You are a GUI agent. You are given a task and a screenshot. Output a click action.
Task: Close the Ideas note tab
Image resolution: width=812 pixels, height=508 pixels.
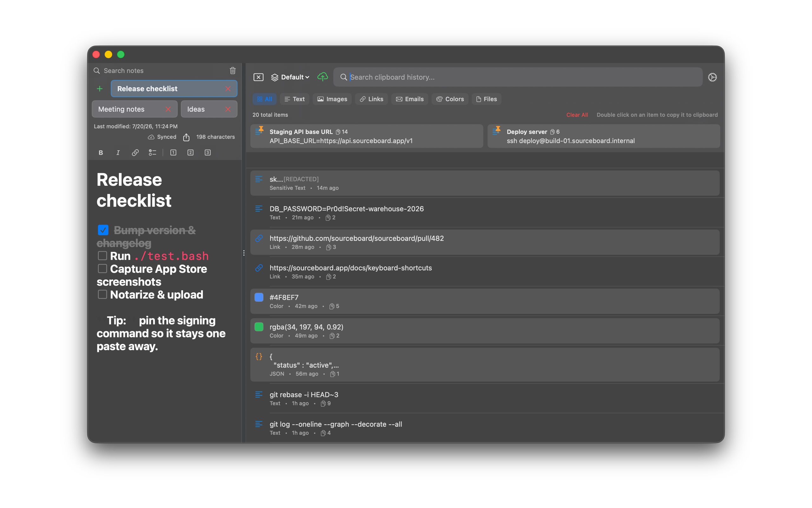coord(228,109)
